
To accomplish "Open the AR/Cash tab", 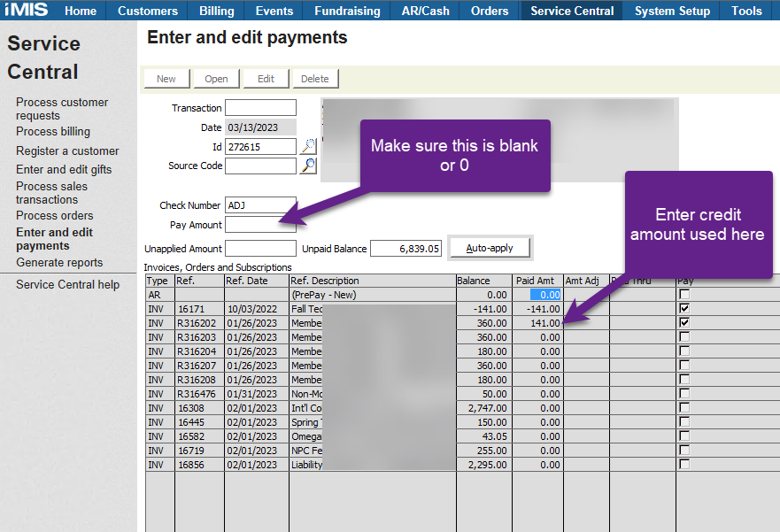I will tap(425, 11).
